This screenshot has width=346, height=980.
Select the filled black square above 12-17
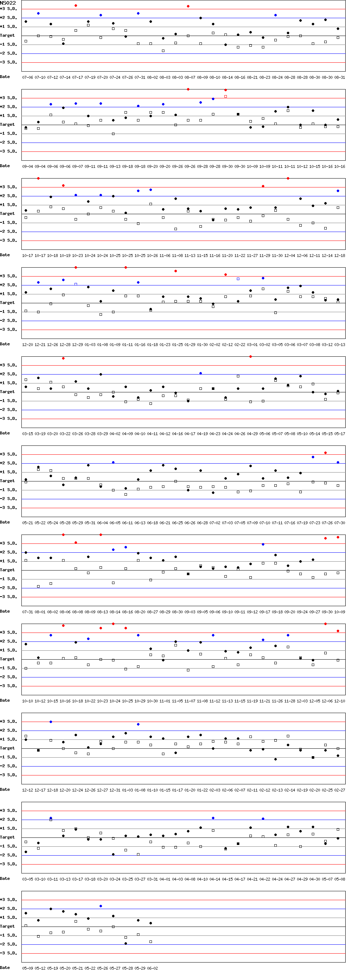[39, 751]
